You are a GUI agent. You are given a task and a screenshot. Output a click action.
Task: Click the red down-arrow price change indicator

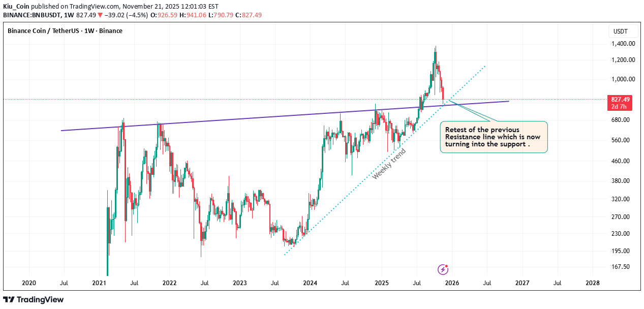point(100,15)
